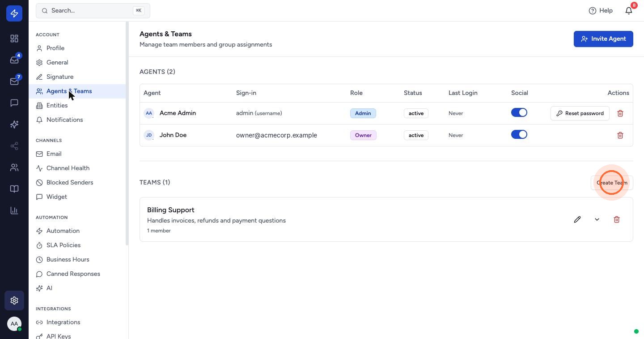Open the settings gear icon in left rail
This screenshot has height=339, width=644.
click(x=14, y=300)
